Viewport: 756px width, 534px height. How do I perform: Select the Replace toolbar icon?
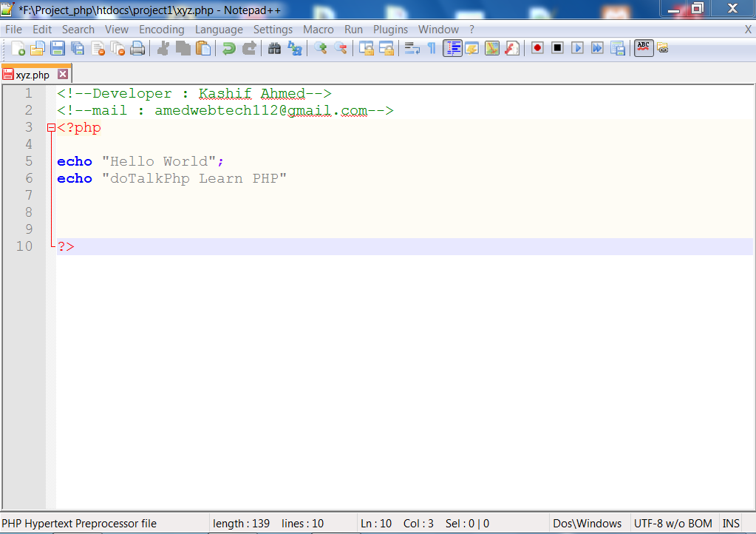[x=294, y=47]
